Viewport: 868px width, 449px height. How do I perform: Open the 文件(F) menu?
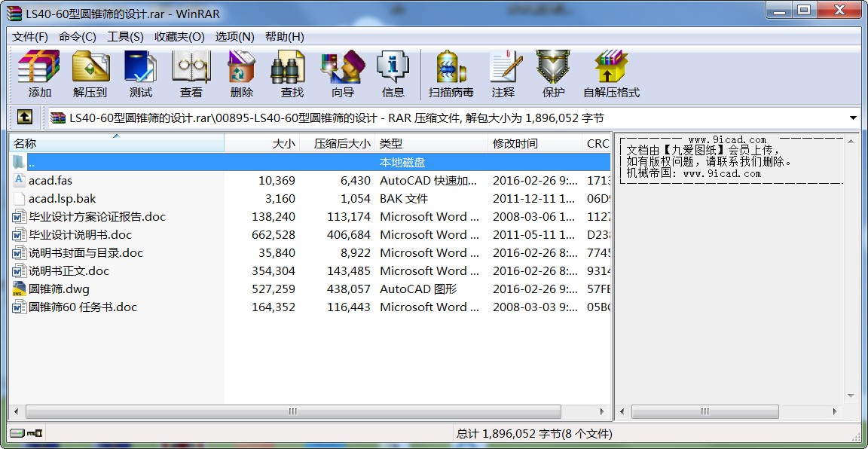click(30, 37)
